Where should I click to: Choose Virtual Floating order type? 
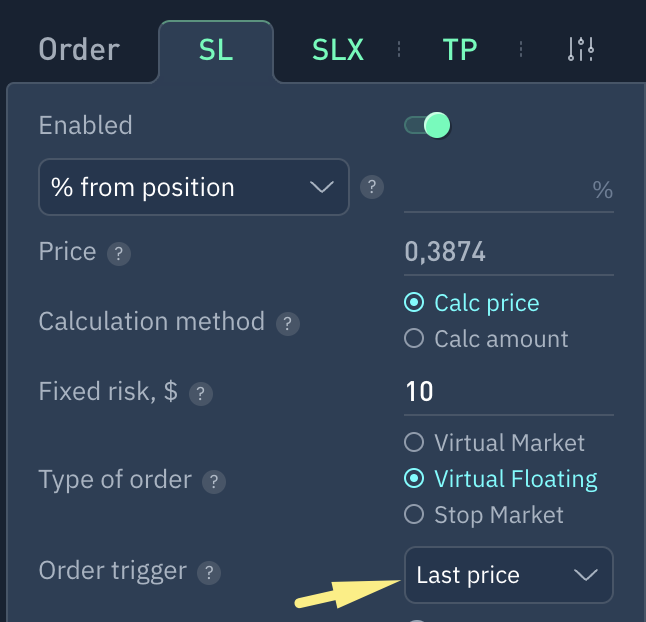pos(414,479)
